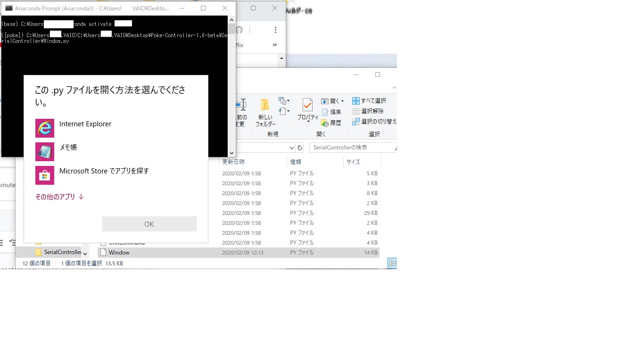Invert selection with 選択の切り替え
Image resolution: width=644 pixels, height=362 pixels.
[378, 122]
